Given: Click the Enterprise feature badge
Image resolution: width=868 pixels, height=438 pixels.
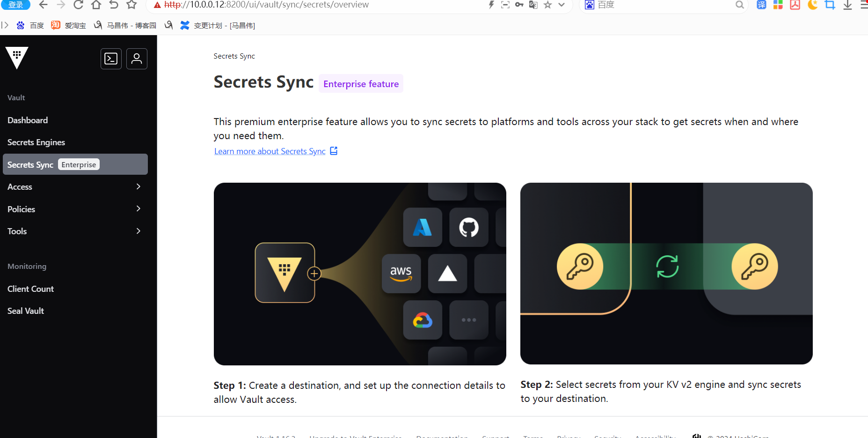Looking at the screenshot, I should (x=361, y=84).
